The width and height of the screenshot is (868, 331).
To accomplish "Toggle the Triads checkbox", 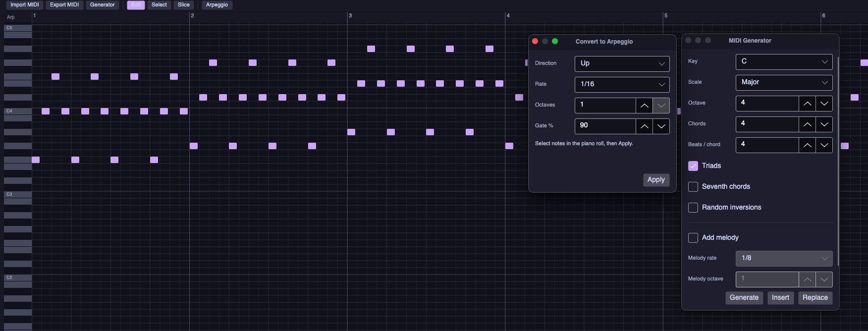I will pos(693,166).
